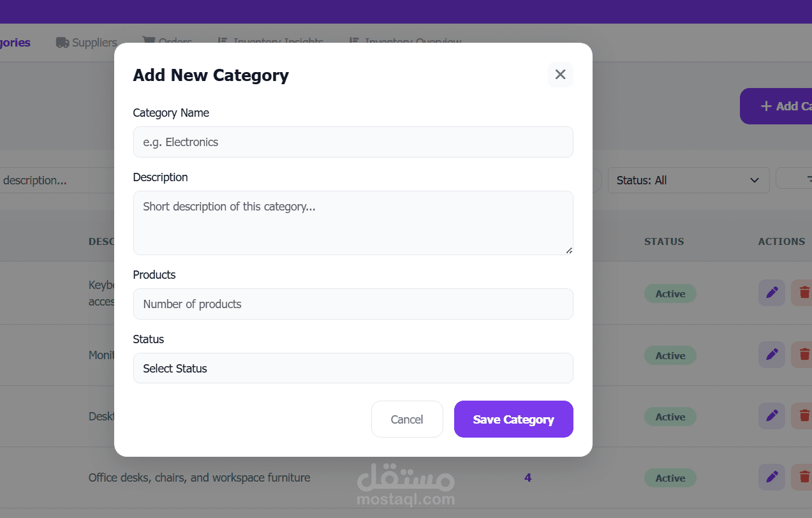Close the Add New Category dialog
Viewport: 812px width, 518px height.
point(560,75)
